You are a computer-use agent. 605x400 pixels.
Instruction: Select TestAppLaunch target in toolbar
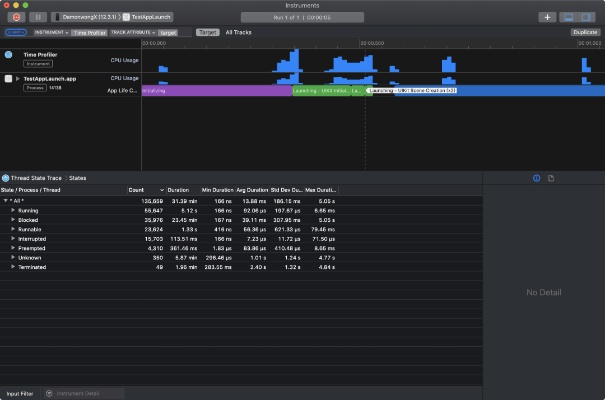152,17
